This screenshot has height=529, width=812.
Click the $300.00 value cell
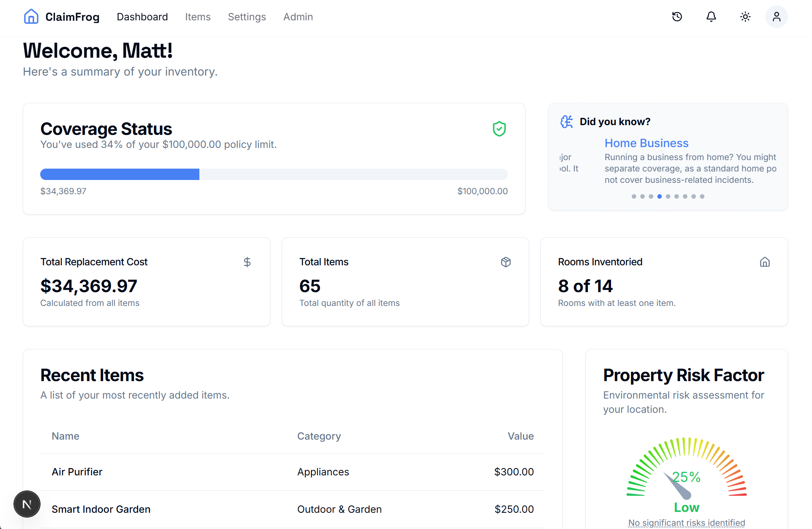point(514,472)
